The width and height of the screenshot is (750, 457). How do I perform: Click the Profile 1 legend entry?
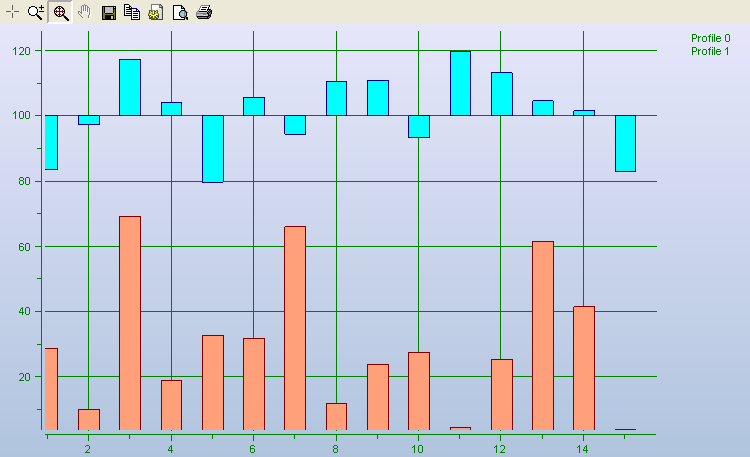(x=710, y=51)
